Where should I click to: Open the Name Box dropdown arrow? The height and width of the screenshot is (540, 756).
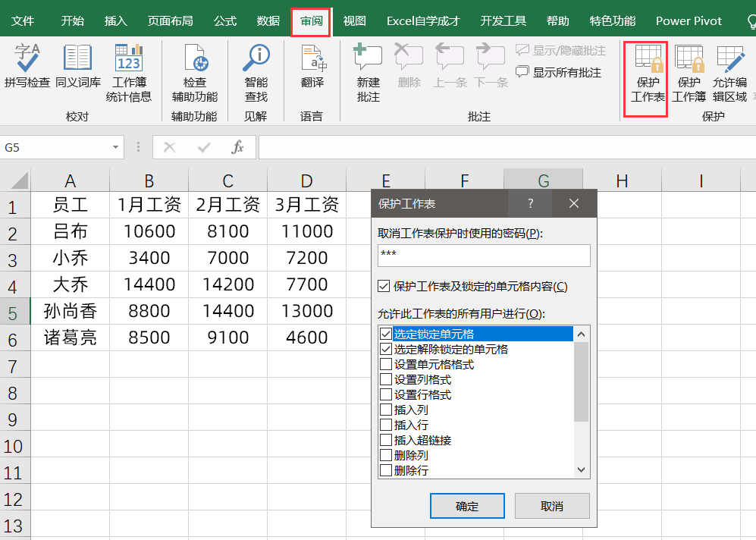coord(115,148)
